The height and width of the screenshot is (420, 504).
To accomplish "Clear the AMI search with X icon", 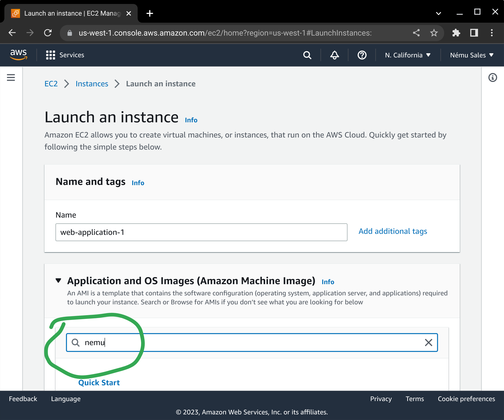I will (428, 342).
